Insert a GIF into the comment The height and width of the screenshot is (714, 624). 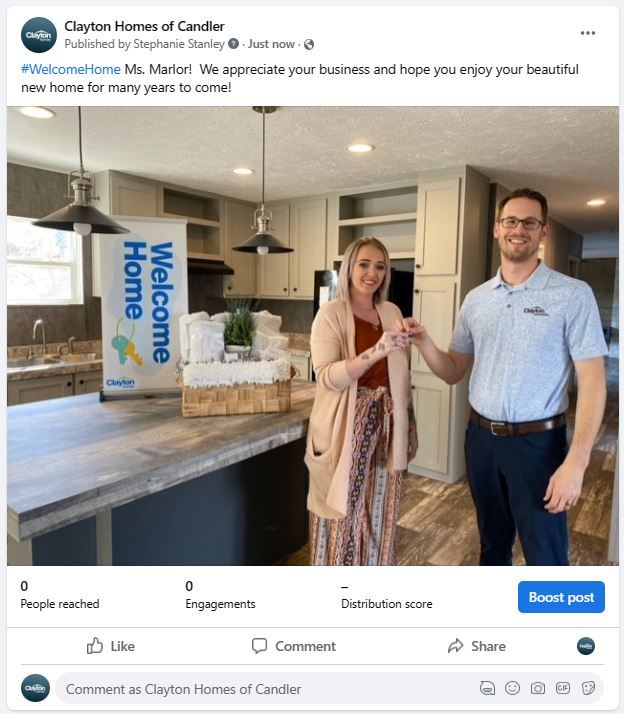coord(563,688)
